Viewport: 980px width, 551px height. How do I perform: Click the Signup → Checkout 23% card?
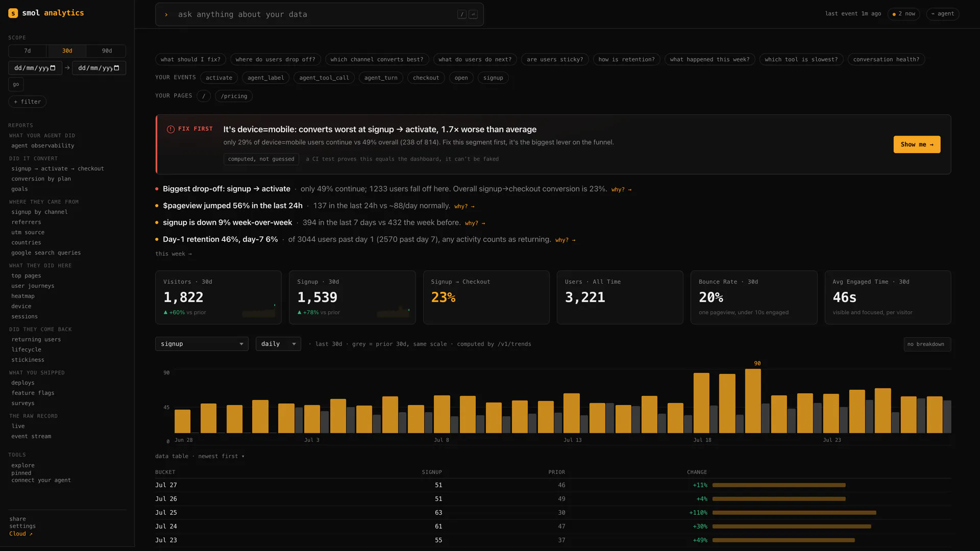point(486,297)
